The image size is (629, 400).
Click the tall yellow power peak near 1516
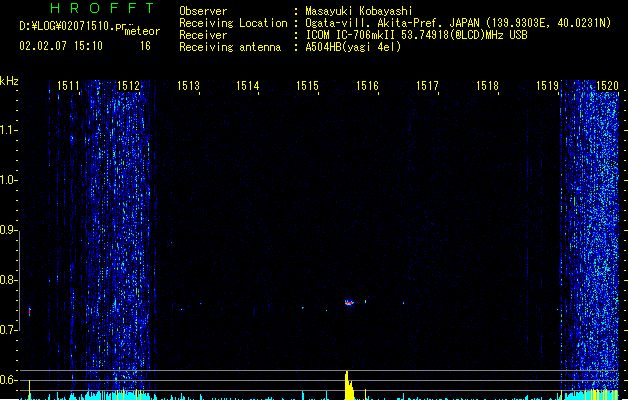[348, 385]
